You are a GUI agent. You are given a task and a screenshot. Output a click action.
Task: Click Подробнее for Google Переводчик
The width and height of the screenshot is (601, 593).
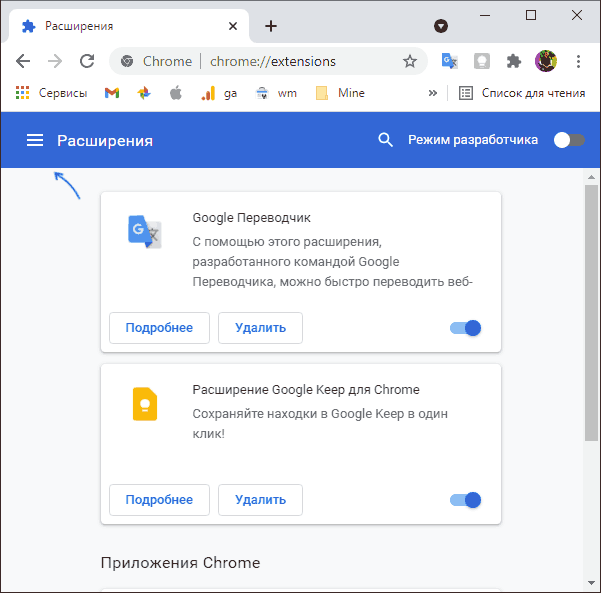click(159, 328)
